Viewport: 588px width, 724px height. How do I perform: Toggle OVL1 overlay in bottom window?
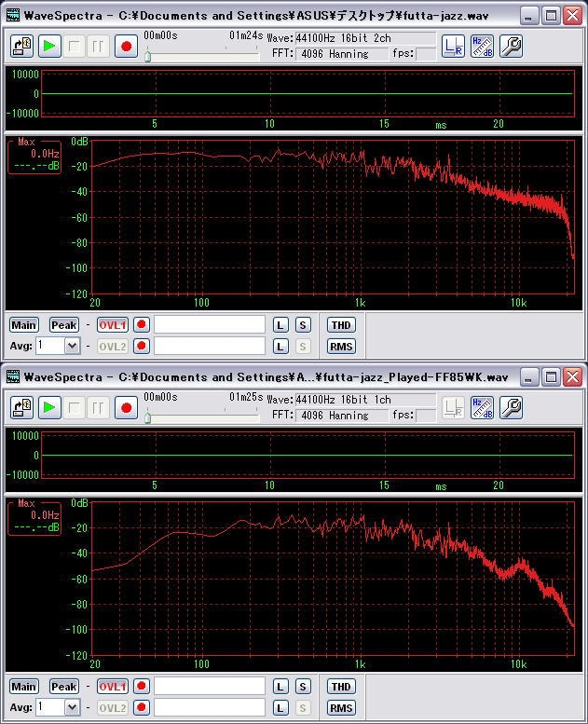coord(112,687)
